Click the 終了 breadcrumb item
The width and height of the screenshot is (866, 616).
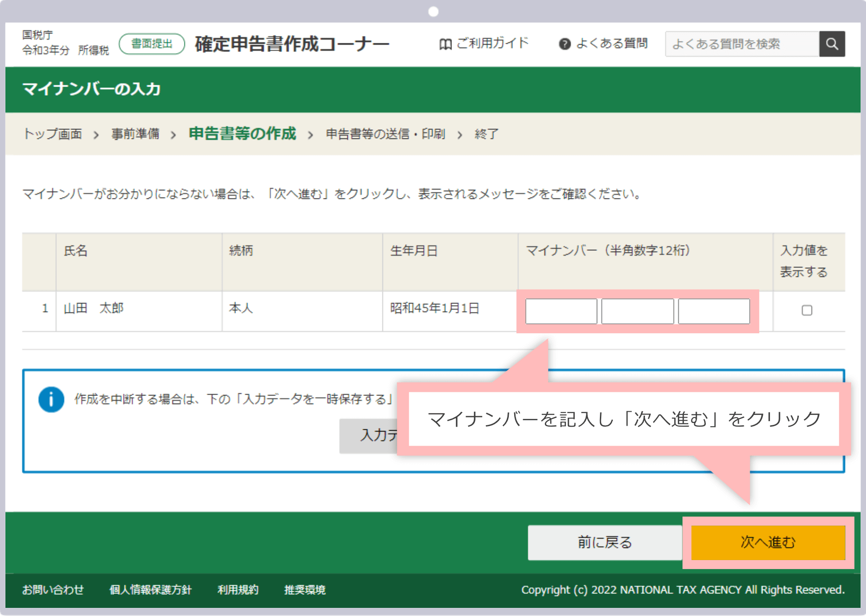(x=486, y=134)
